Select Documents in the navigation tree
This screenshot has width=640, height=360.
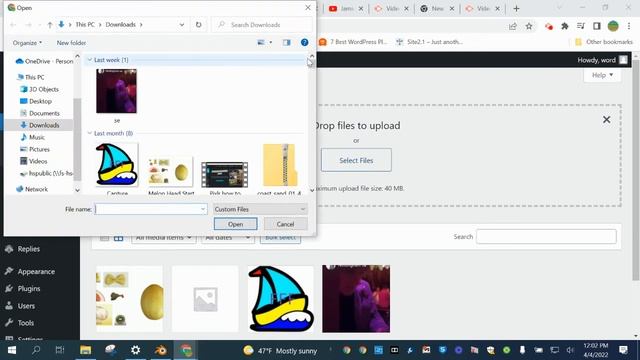coord(44,113)
